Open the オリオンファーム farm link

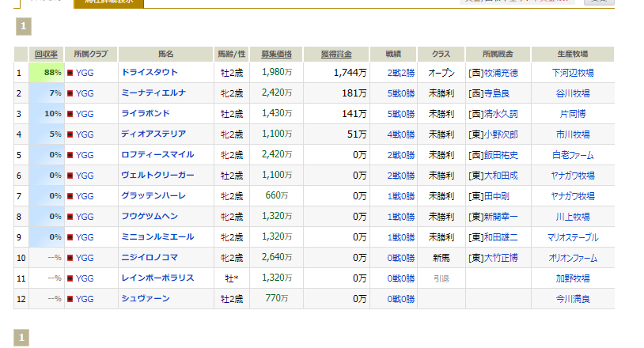(573, 258)
